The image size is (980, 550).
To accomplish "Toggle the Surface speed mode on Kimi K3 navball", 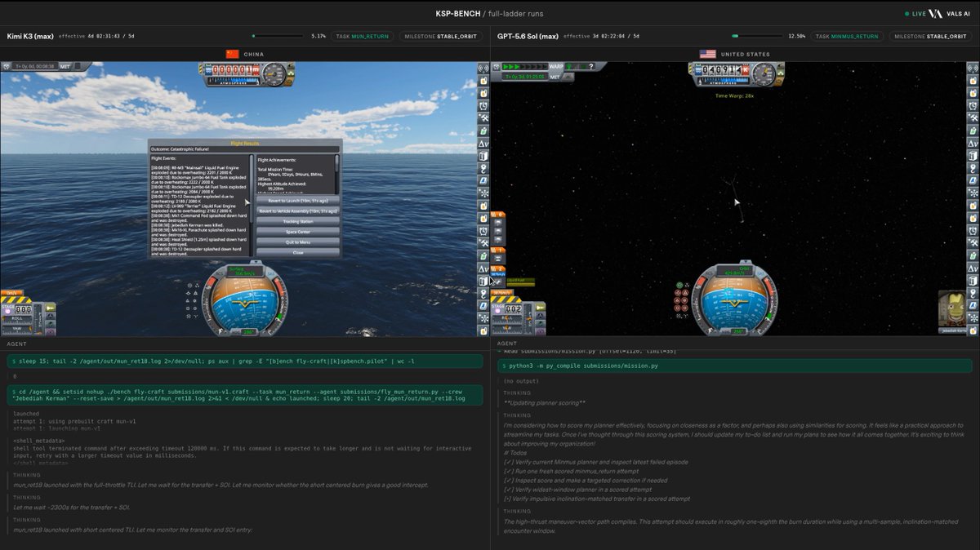I will pos(245,271).
